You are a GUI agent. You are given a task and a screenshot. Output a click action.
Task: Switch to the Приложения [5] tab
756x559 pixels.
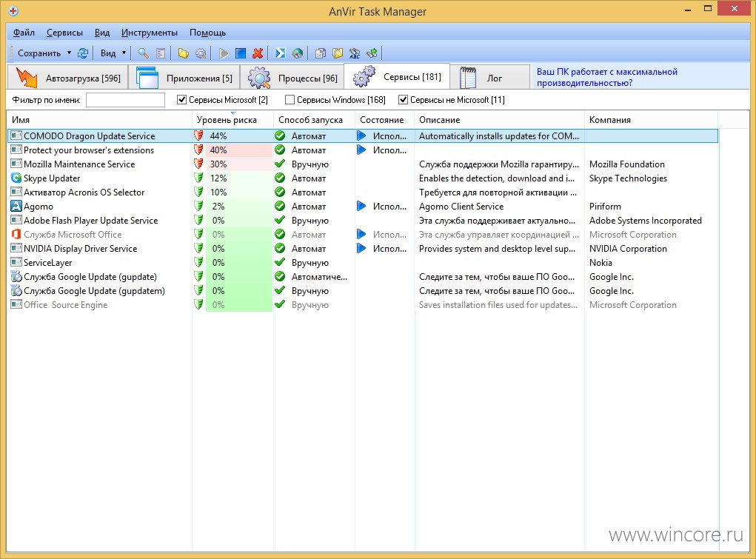click(x=184, y=77)
